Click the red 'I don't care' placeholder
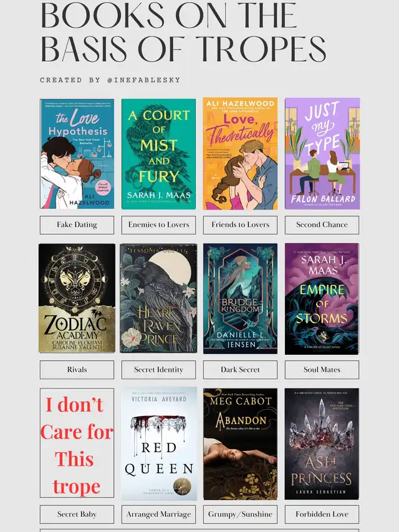 [77, 443]
